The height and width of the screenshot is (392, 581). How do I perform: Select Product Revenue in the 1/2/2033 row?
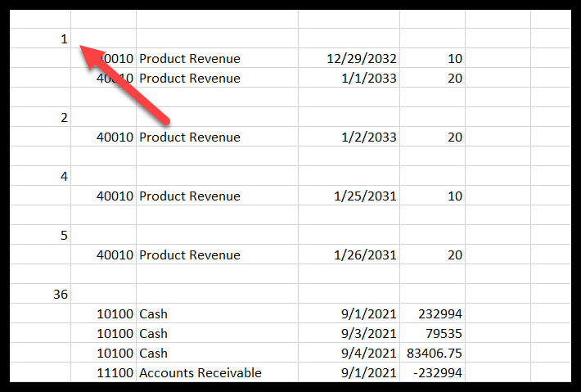click(x=190, y=137)
